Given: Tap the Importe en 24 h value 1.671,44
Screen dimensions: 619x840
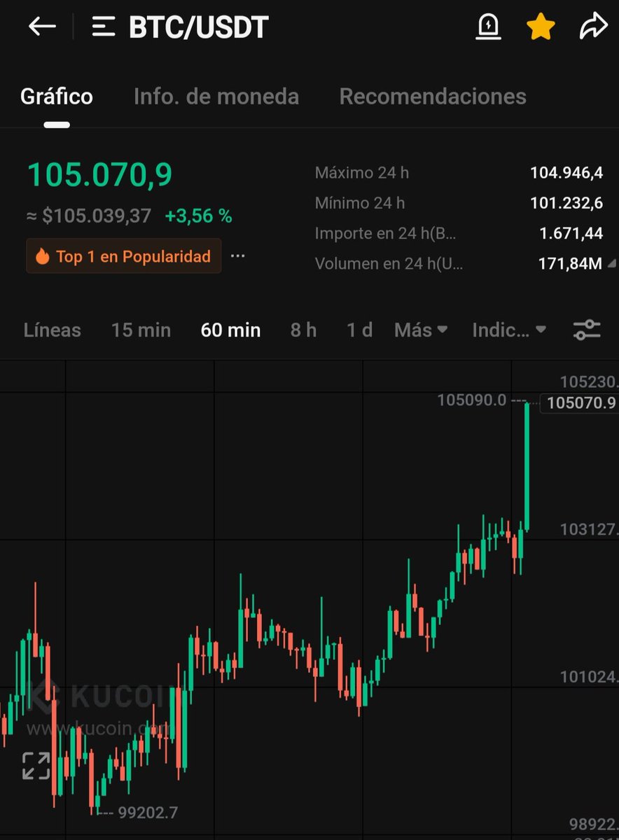Looking at the screenshot, I should pos(571,234).
